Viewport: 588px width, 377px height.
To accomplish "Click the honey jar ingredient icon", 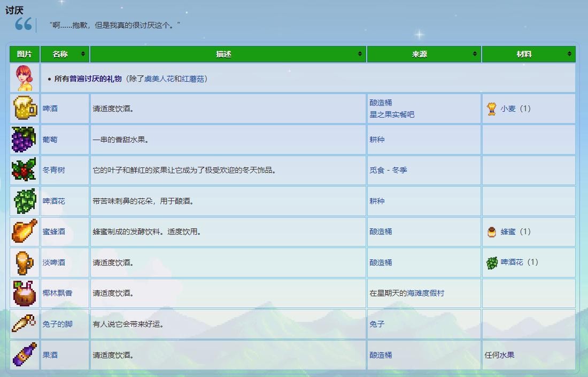I will point(491,232).
